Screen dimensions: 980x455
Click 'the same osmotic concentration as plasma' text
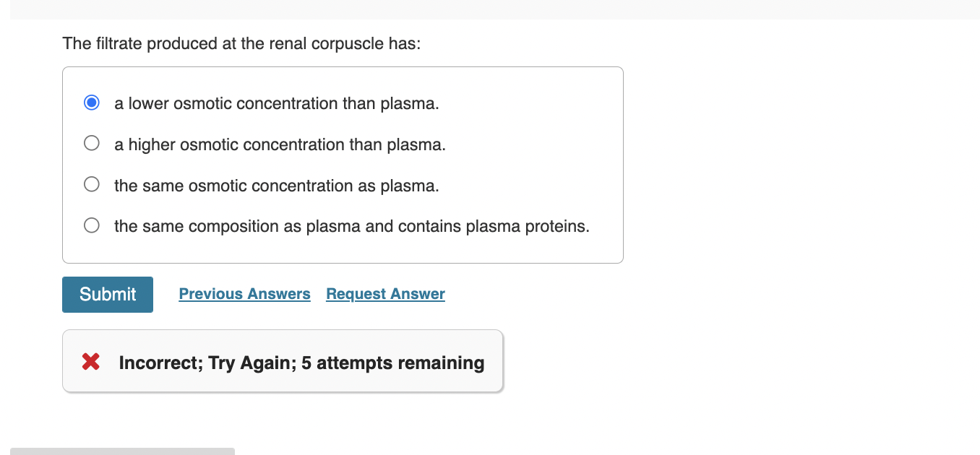(x=276, y=186)
